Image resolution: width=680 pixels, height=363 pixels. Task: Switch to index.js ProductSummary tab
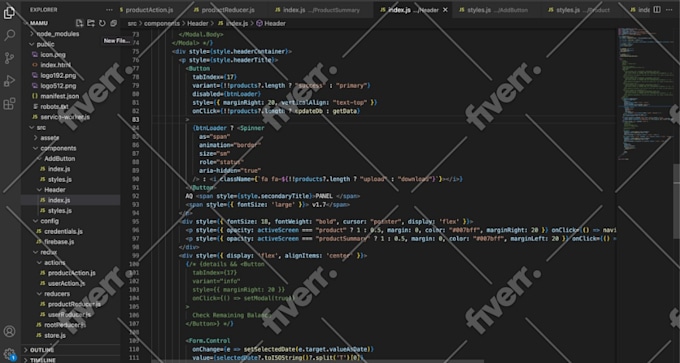321,10
